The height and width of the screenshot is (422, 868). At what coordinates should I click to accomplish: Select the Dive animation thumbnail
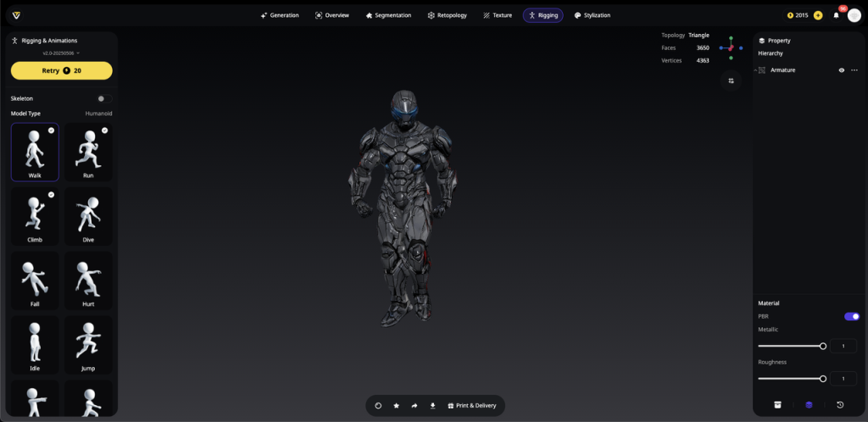[x=88, y=216]
